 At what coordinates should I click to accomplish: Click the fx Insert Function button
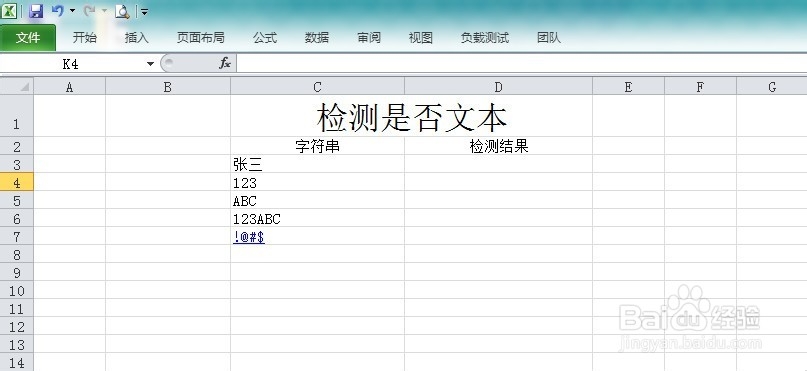pyautogui.click(x=225, y=63)
